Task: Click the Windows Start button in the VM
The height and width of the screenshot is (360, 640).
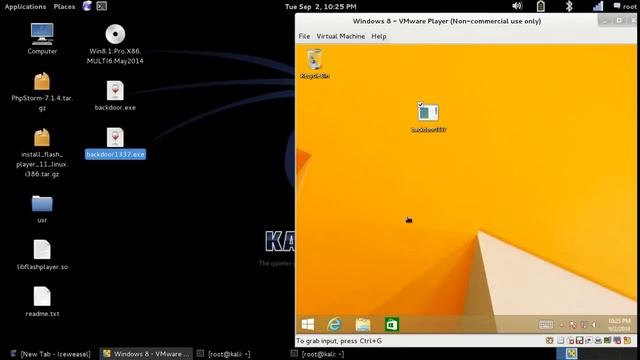Action: [x=308, y=324]
